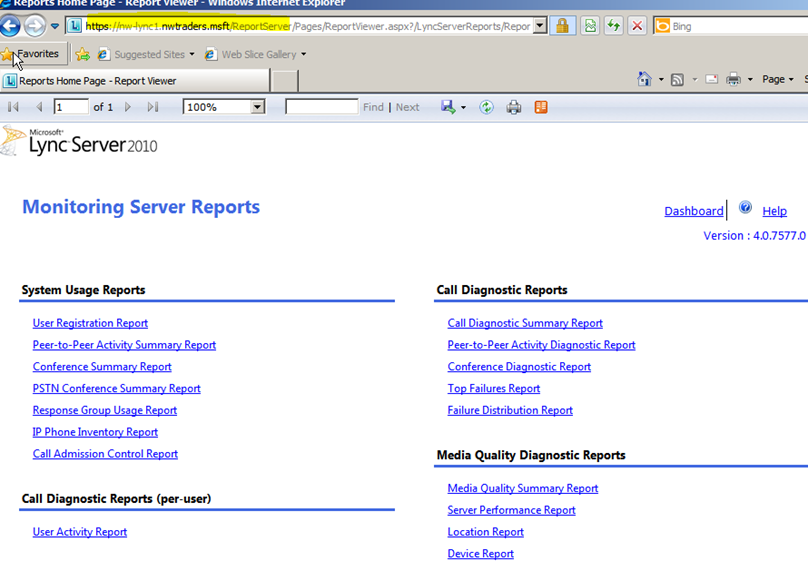Screen dimensions: 808x571
Task: Click the Dashboard link
Action: pyautogui.click(x=693, y=211)
